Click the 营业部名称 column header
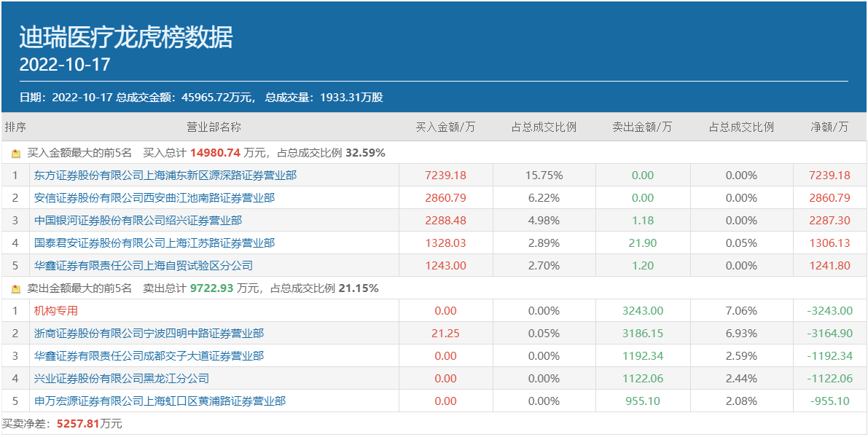The image size is (868, 437). point(214,127)
